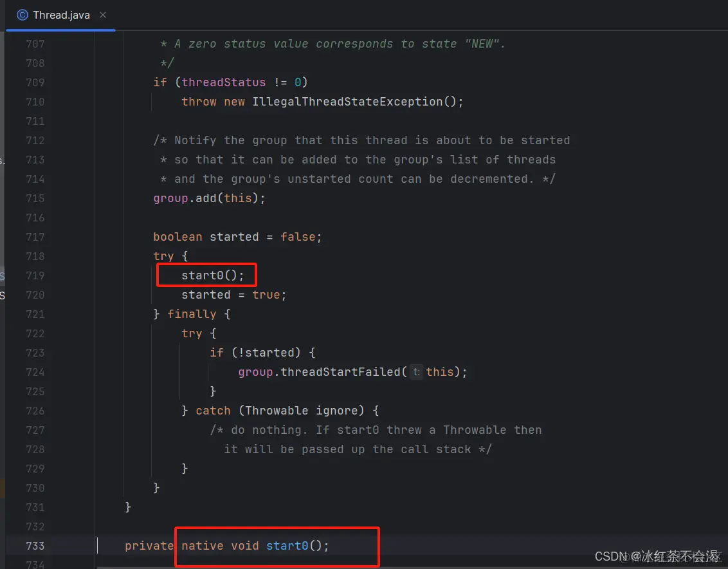Click outer 'try {' on line 718
728x569 pixels.
tap(170, 256)
